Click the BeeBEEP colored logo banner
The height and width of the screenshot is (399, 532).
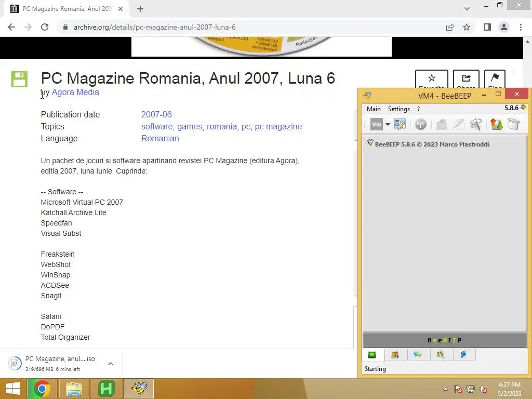click(x=445, y=340)
